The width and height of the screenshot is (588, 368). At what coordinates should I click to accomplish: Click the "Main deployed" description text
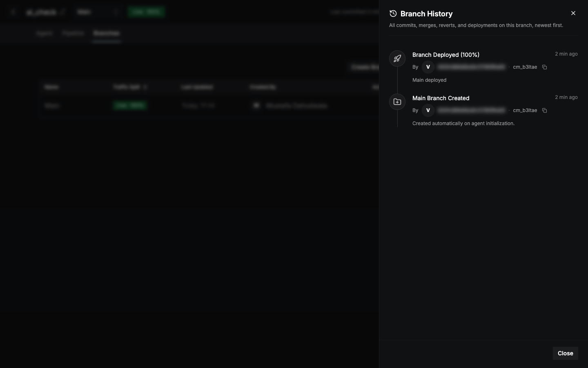[430, 80]
